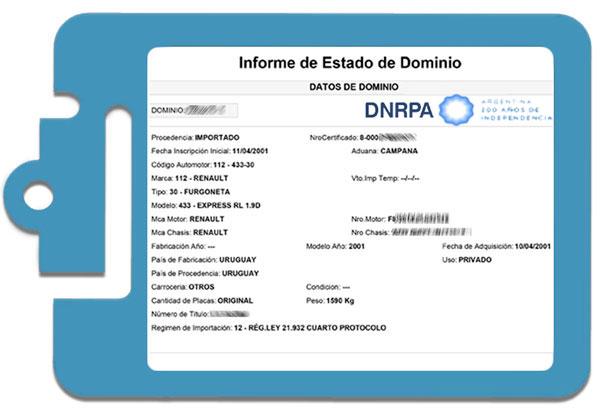Screen dimensions: 600x417
Task: Click 'Mca Motor: RENAULT'
Action: 188,219
